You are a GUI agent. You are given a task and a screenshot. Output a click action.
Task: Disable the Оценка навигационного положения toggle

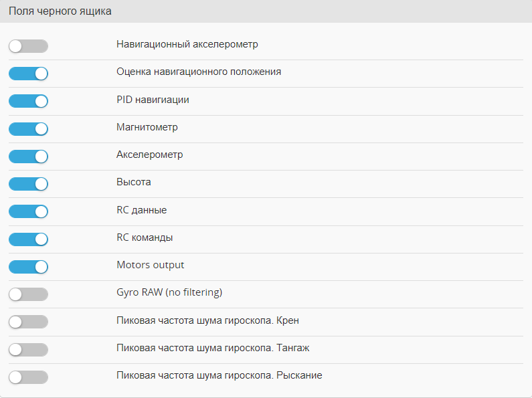tap(28, 74)
